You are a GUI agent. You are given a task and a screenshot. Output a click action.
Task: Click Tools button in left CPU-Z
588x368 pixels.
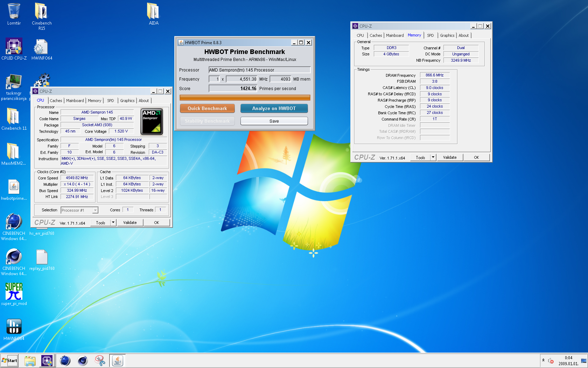point(100,223)
